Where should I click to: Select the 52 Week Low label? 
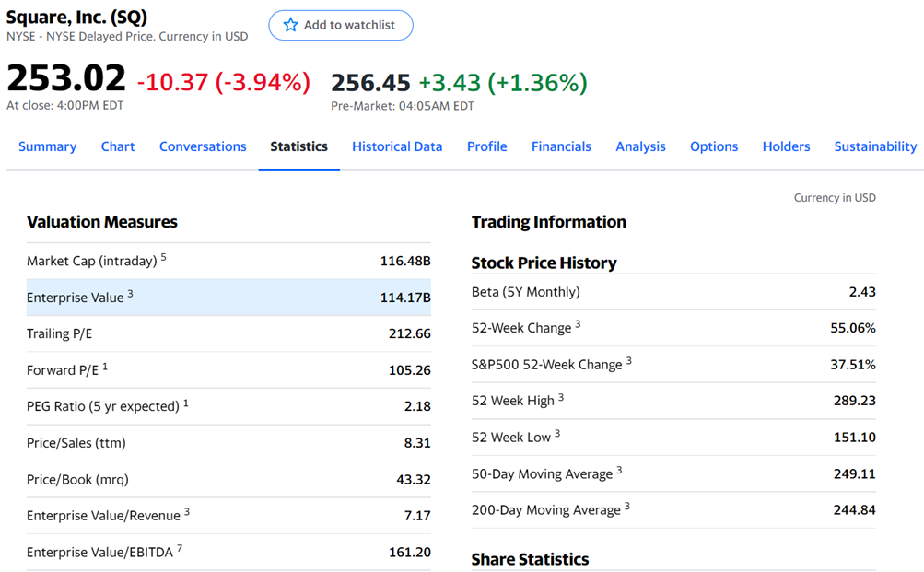click(x=511, y=438)
